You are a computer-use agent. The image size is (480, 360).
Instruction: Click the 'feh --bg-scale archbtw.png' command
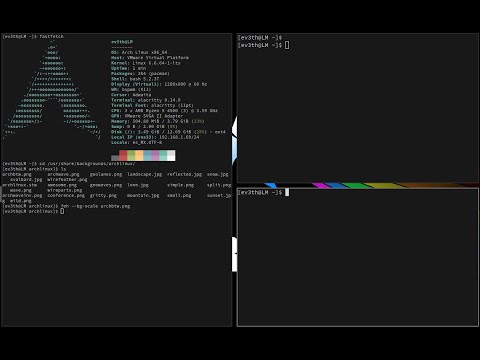coord(95,206)
